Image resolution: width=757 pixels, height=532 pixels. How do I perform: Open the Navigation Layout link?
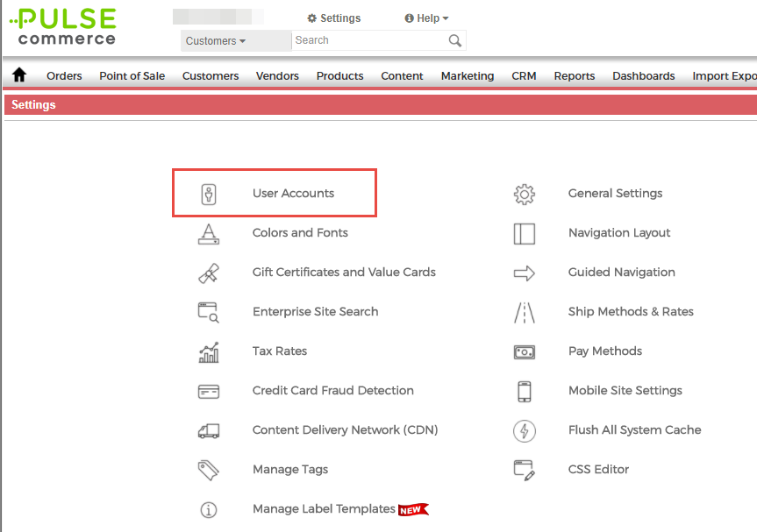(x=619, y=233)
